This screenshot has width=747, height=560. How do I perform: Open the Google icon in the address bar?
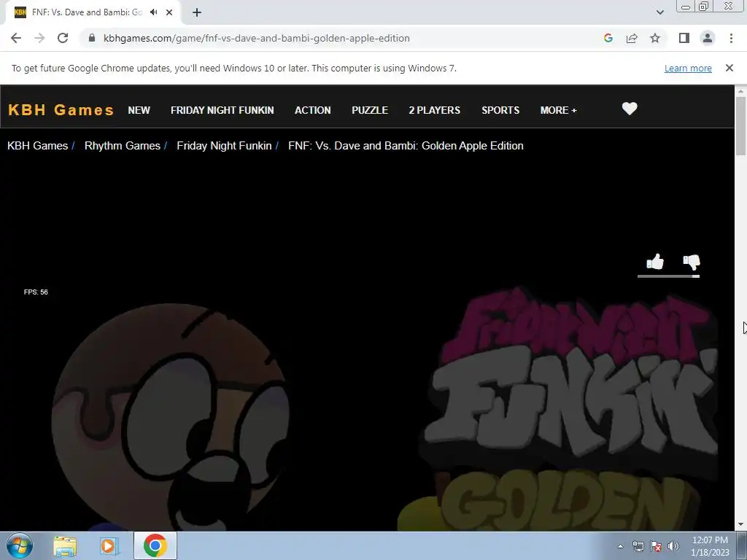(608, 38)
